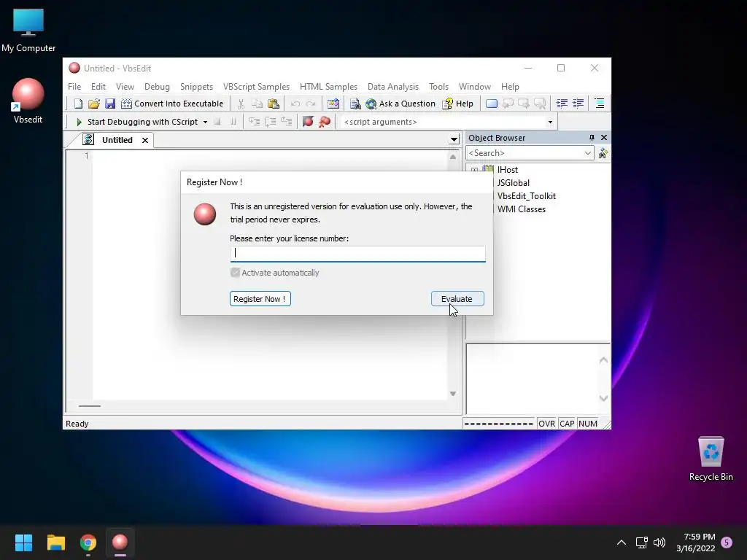Click the license number input field

click(357, 253)
